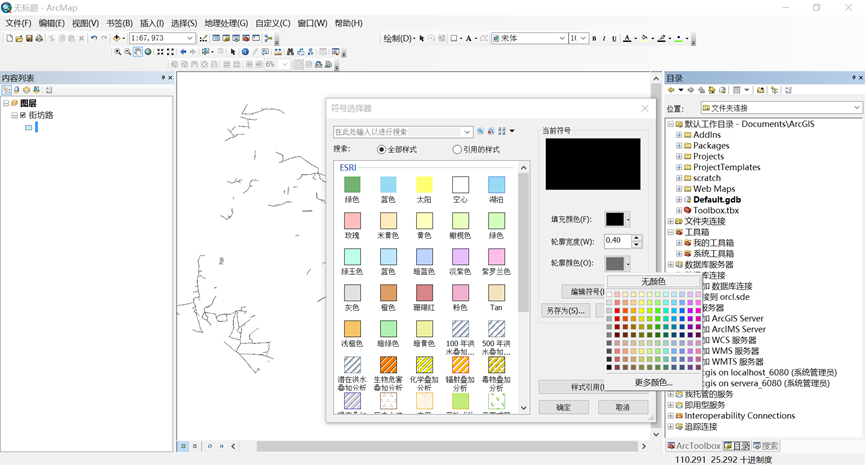
Task: Click the Fixed Zoom Out icon
Action: [170, 51]
